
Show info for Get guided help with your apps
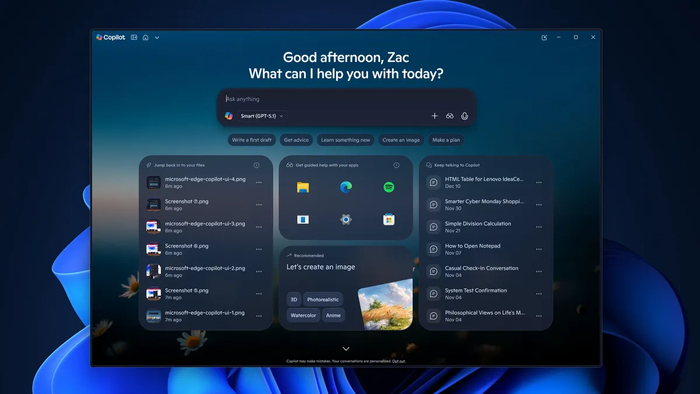(396, 165)
